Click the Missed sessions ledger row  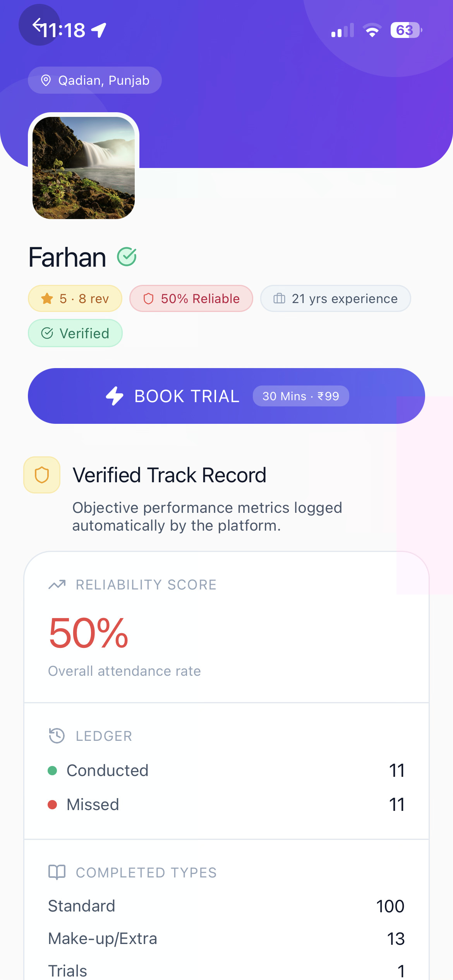226,805
